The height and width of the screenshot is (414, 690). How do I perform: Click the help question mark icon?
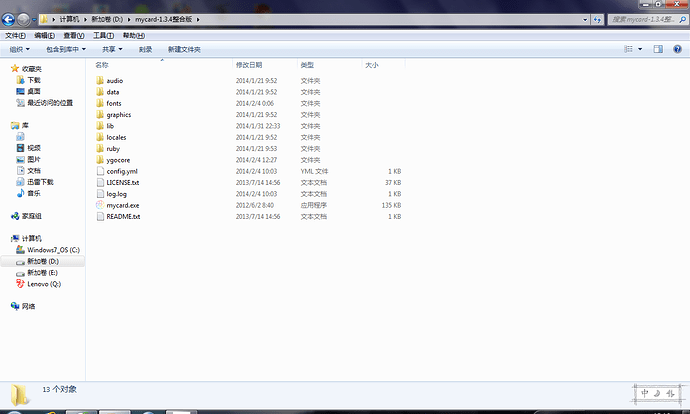click(677, 48)
